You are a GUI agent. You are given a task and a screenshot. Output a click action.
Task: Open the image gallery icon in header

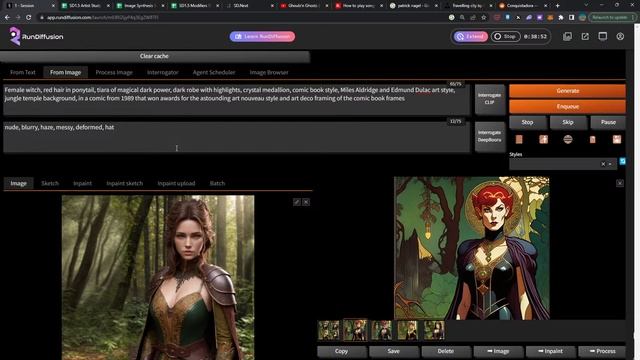(x=567, y=36)
